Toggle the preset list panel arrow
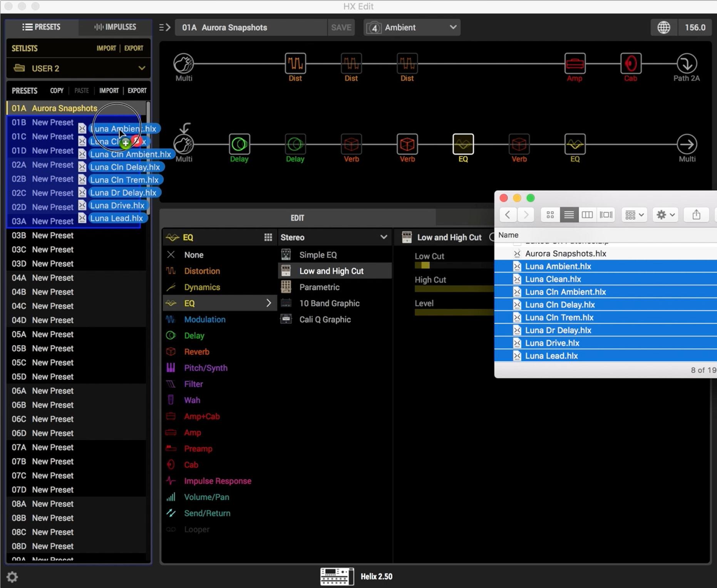The width and height of the screenshot is (717, 588). pyautogui.click(x=165, y=27)
